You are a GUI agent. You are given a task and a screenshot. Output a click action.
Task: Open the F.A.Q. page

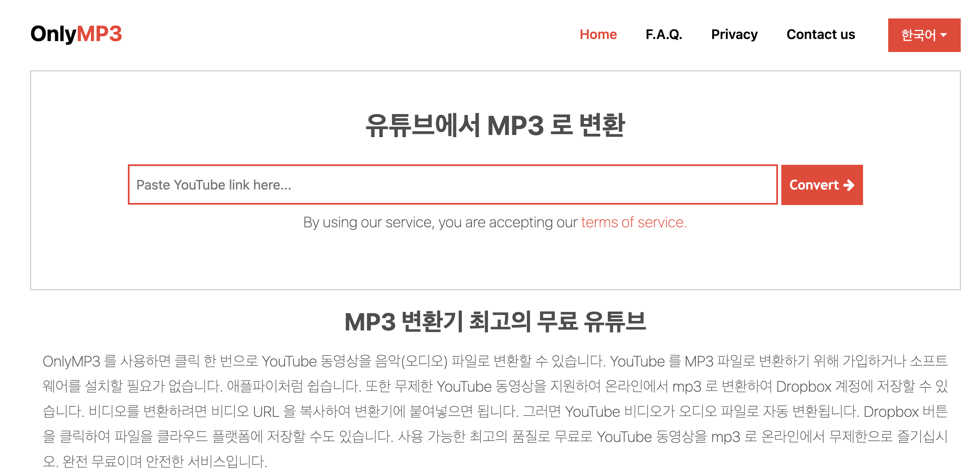point(664,34)
